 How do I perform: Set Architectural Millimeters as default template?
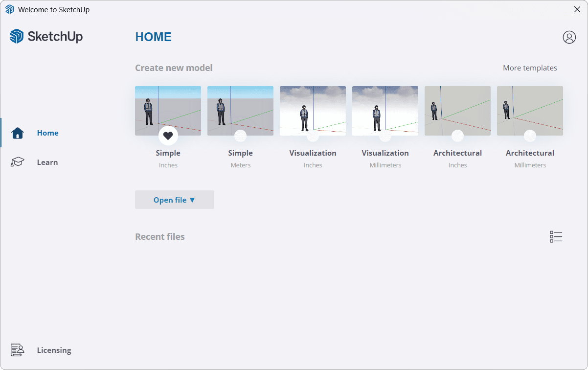530,136
